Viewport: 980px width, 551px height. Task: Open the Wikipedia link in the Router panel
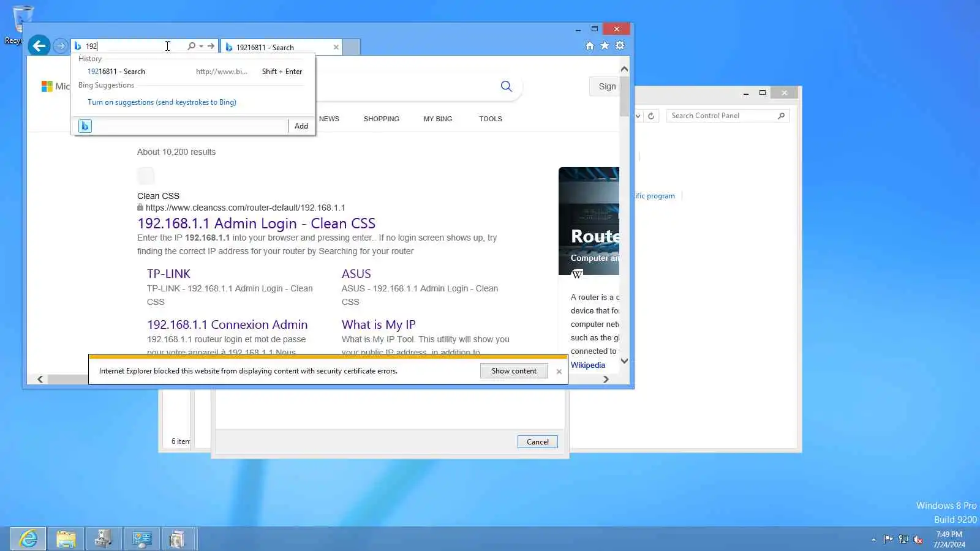pos(588,365)
